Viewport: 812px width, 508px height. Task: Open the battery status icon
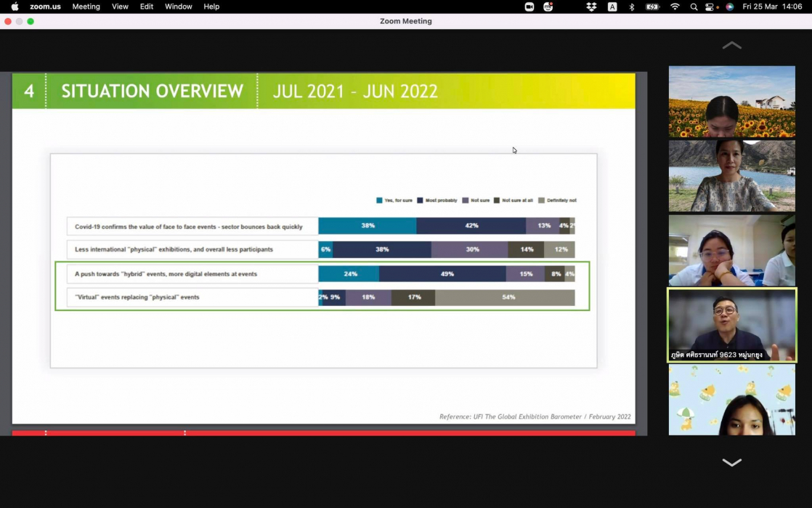coord(652,7)
